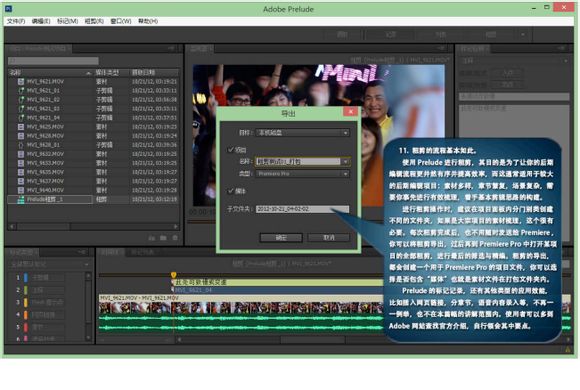Open the Destination dropdown in export dialog
Image resolution: width=580 pixels, height=390 pixels.
(x=303, y=132)
